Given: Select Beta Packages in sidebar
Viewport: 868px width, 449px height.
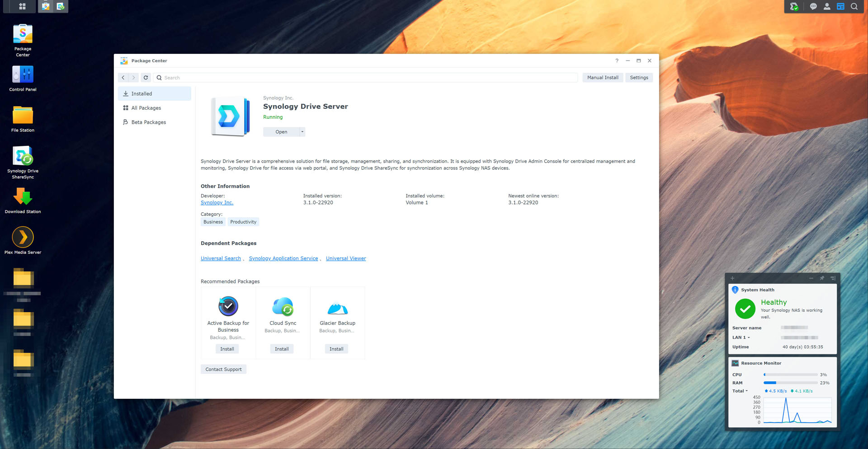Looking at the screenshot, I should (155, 122).
